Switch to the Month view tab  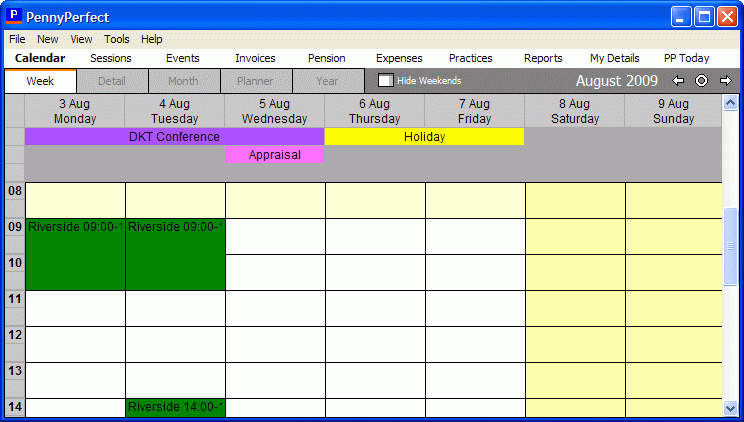coord(184,81)
